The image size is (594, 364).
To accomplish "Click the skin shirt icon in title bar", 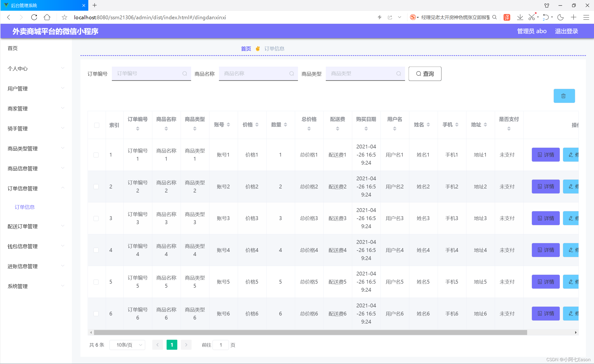I will [547, 5].
